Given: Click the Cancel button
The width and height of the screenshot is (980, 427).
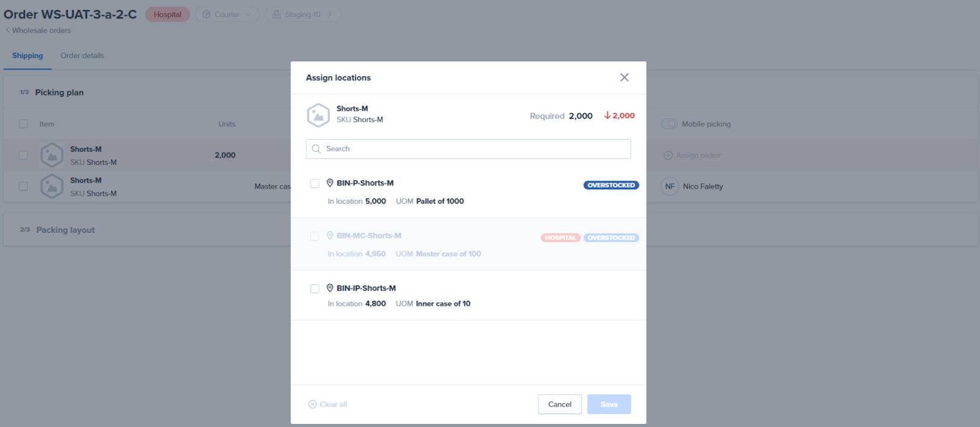Looking at the screenshot, I should 559,404.
